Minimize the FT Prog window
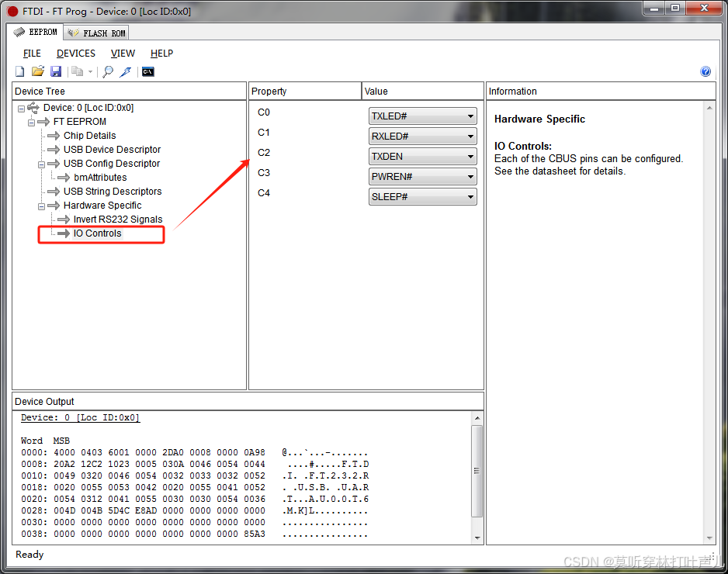 coord(654,9)
